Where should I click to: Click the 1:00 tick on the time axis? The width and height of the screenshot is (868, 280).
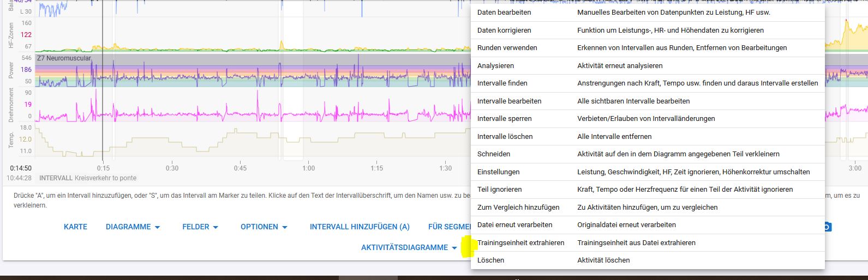(308, 168)
